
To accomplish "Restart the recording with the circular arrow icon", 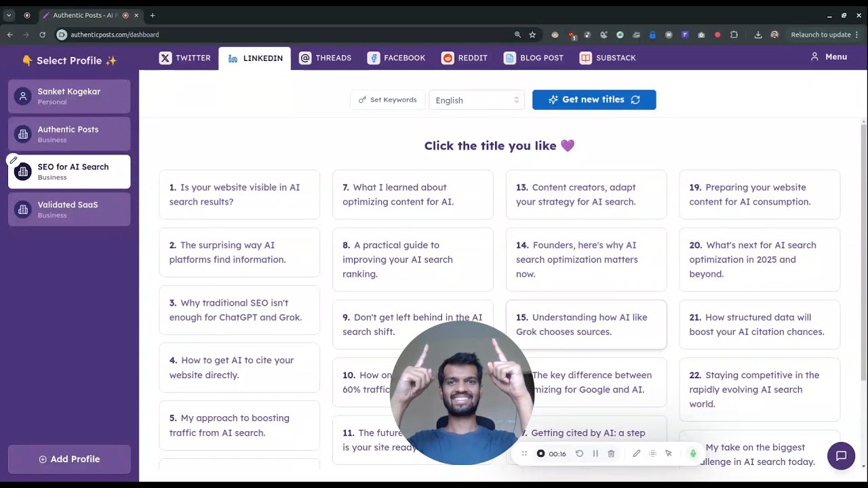I will 579,453.
